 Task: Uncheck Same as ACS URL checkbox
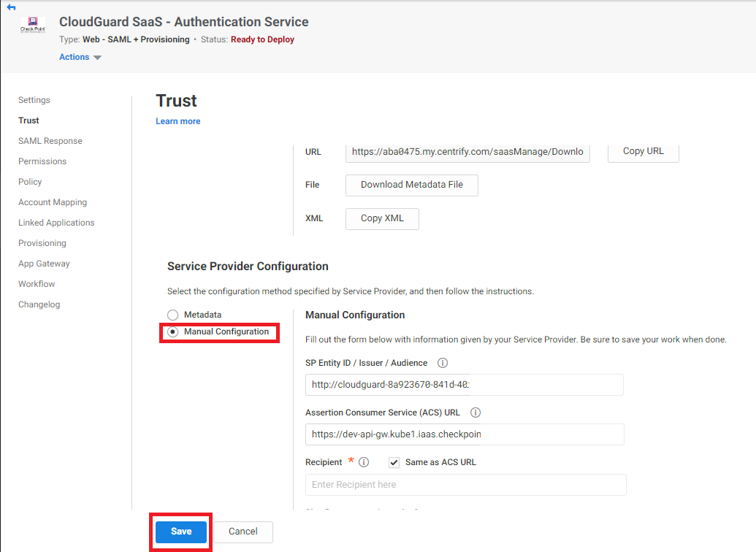point(394,462)
